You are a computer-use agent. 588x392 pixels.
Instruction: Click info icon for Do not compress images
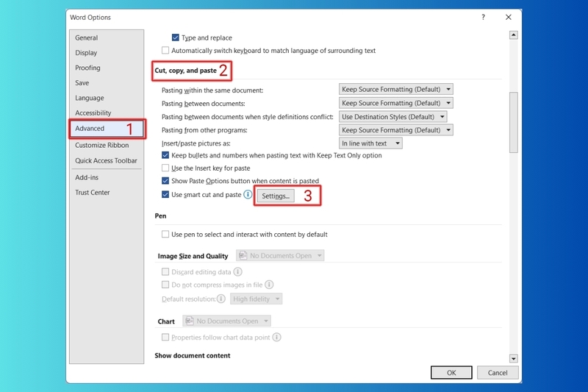(x=269, y=285)
